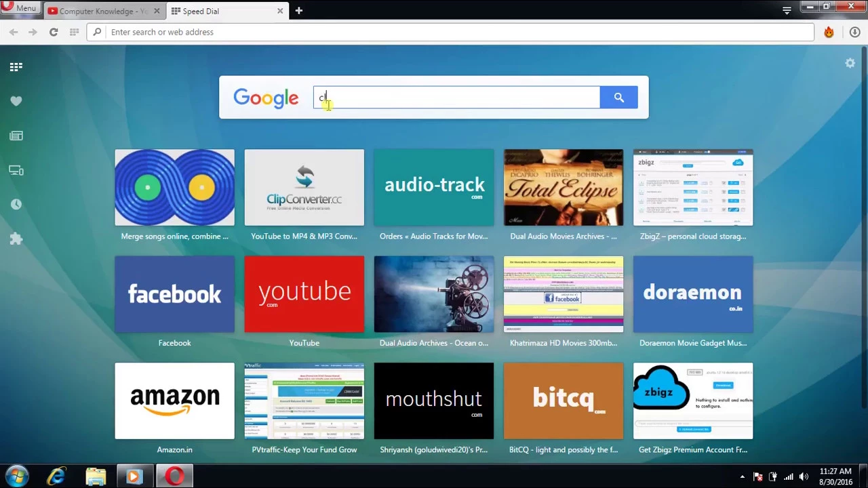Open the tab menu icon in title bar
Viewport: 868px width, 488px height.
(787, 11)
